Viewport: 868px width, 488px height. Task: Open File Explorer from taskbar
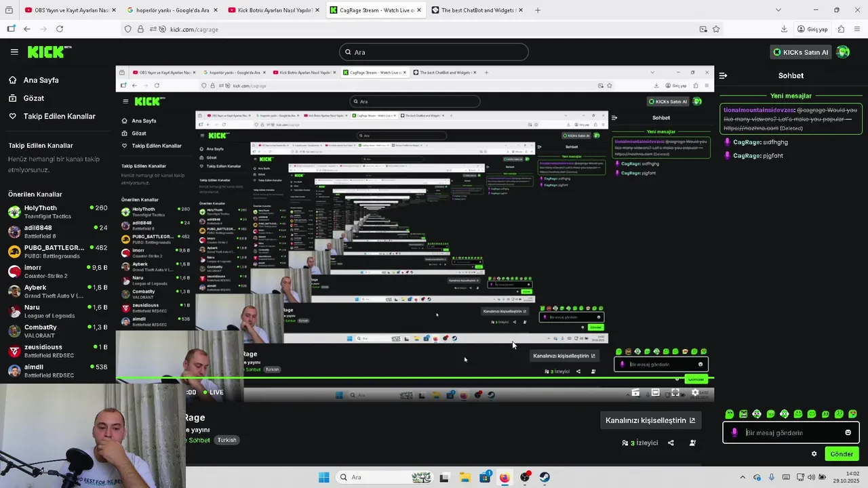coord(465,477)
